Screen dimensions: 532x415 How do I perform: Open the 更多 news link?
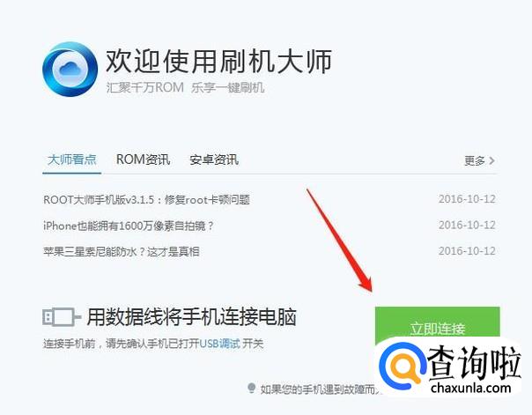pyautogui.click(x=475, y=160)
